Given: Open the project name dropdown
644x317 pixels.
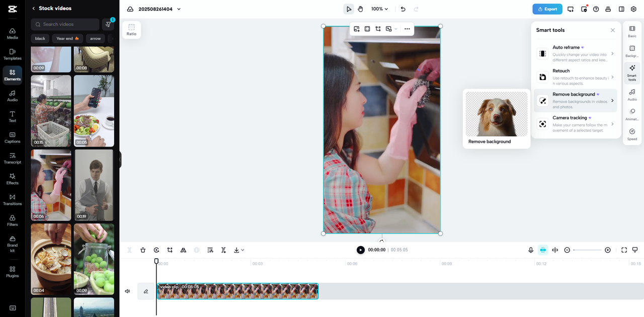Looking at the screenshot, I should pyautogui.click(x=179, y=9).
